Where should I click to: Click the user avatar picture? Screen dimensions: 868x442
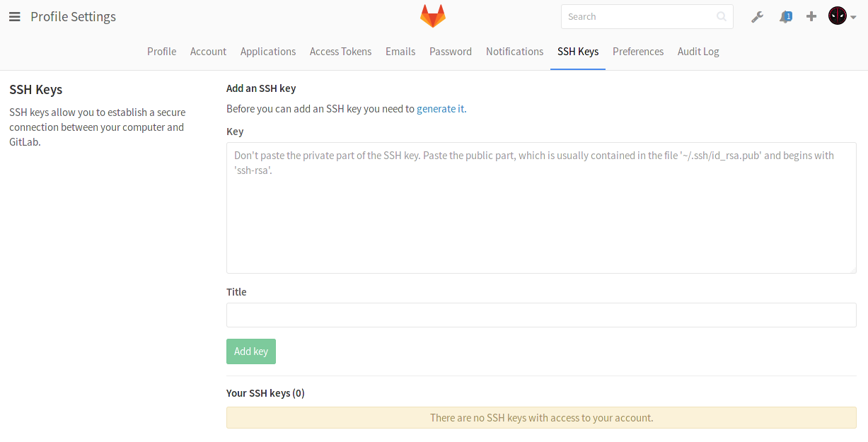[x=838, y=16]
